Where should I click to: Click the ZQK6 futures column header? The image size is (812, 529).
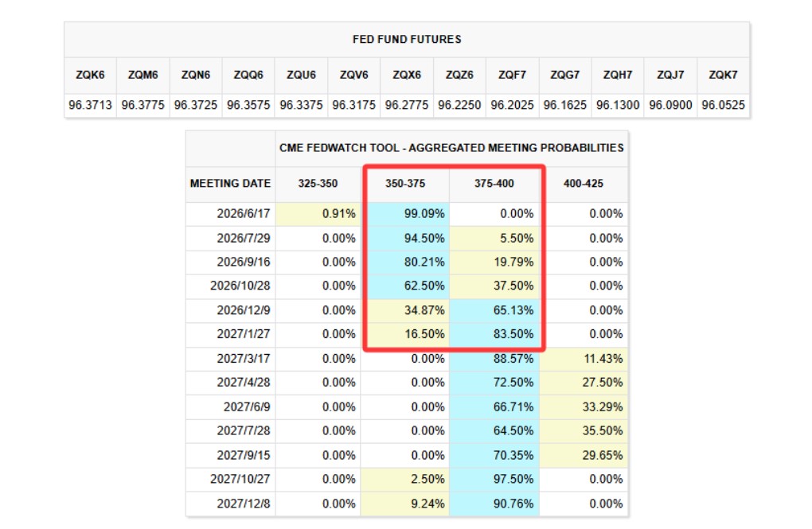tap(90, 75)
